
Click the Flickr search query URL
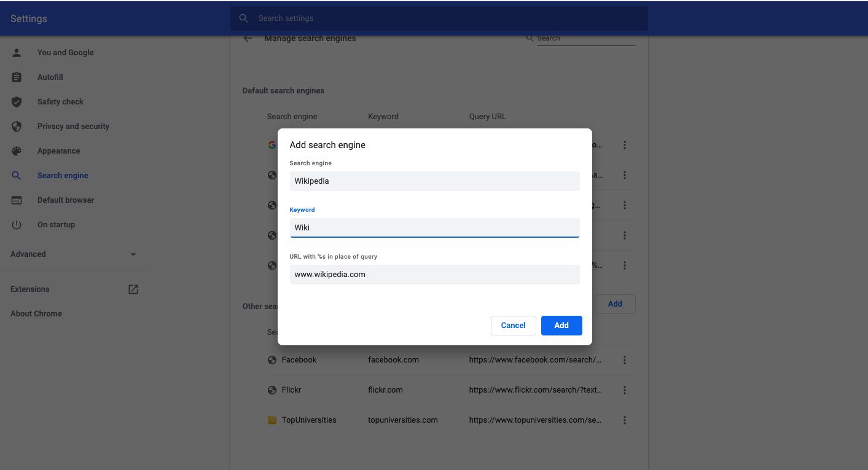click(536, 390)
